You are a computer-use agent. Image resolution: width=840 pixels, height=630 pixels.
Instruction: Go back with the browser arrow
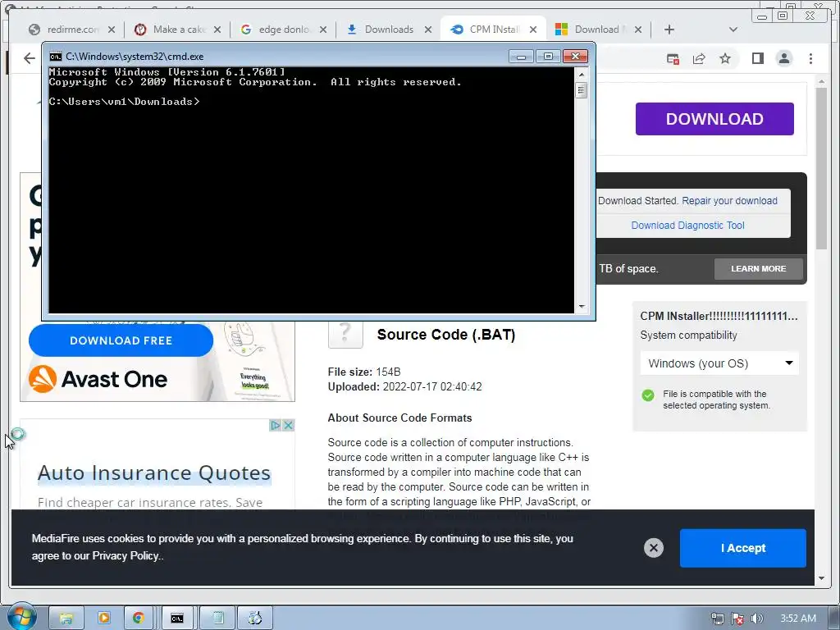click(x=30, y=58)
